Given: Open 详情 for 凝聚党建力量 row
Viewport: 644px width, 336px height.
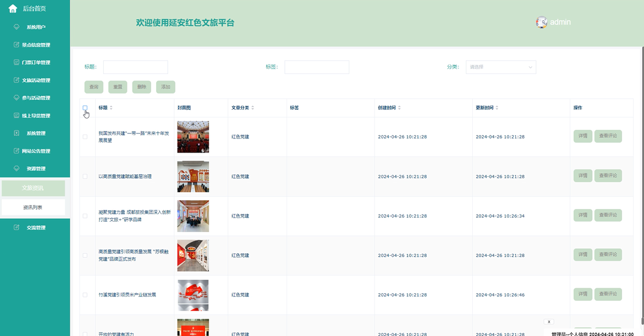Looking at the screenshot, I should (583, 215).
